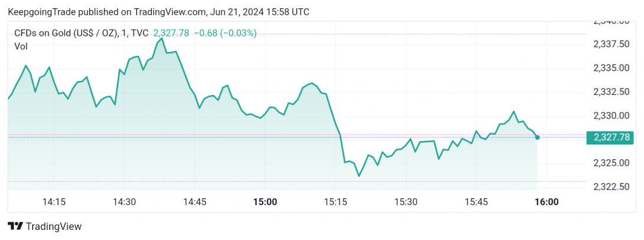Click the 16:00 time axis label

pyautogui.click(x=548, y=202)
